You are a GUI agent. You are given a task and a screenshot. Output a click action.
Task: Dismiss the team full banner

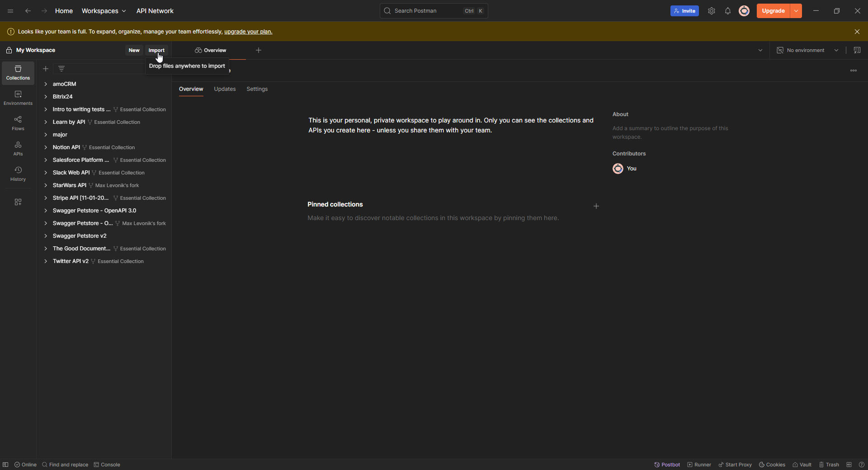[x=857, y=32]
